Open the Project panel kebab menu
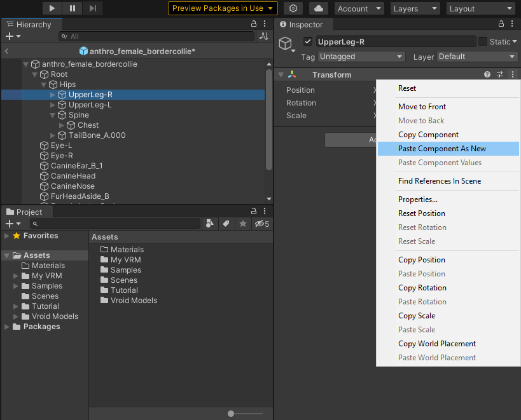The height and width of the screenshot is (420, 521). 265,211
